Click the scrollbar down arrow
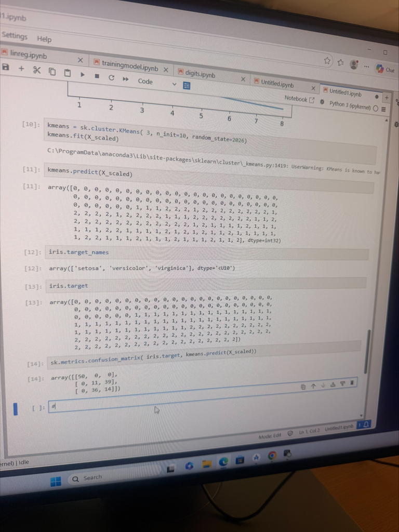This screenshot has width=399, height=532. 362,415
